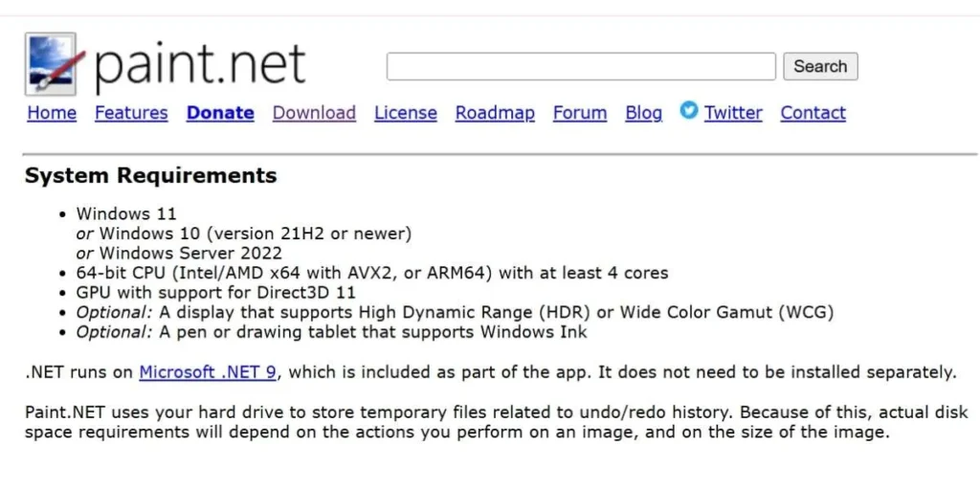Screen dimensions: 980x490
Task: Open the Features navigation link
Action: pyautogui.click(x=131, y=113)
